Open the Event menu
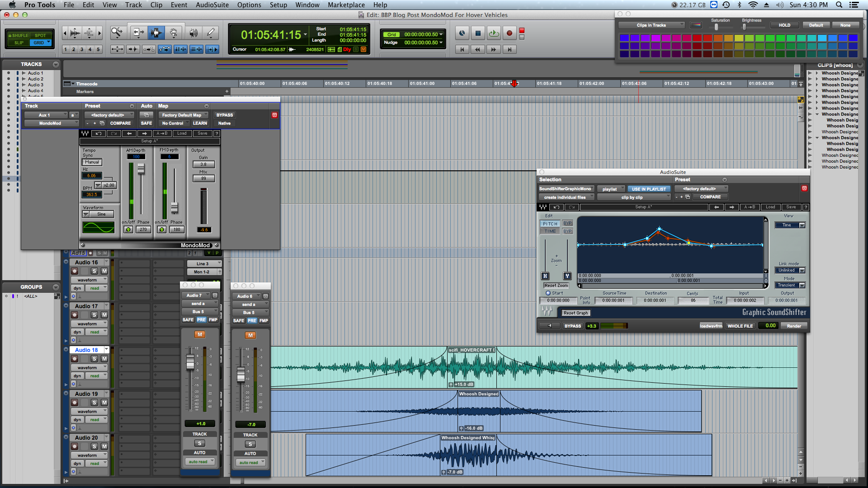Viewport: 868px width, 488px height. 179,5
